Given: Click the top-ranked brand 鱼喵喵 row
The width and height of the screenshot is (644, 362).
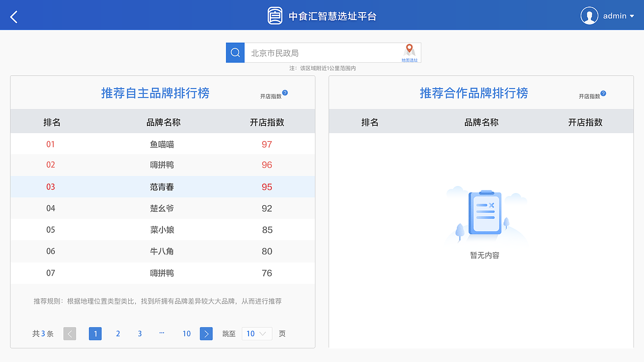Looking at the screenshot, I should coord(162,144).
